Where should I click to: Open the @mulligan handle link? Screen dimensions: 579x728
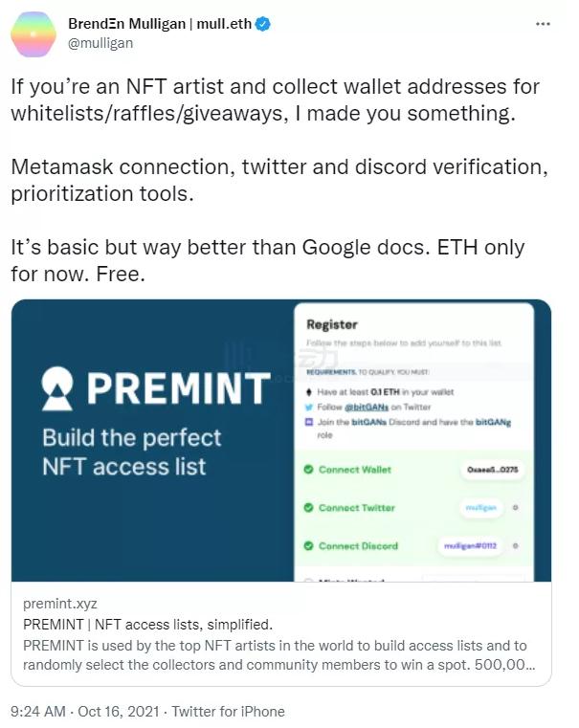click(100, 43)
